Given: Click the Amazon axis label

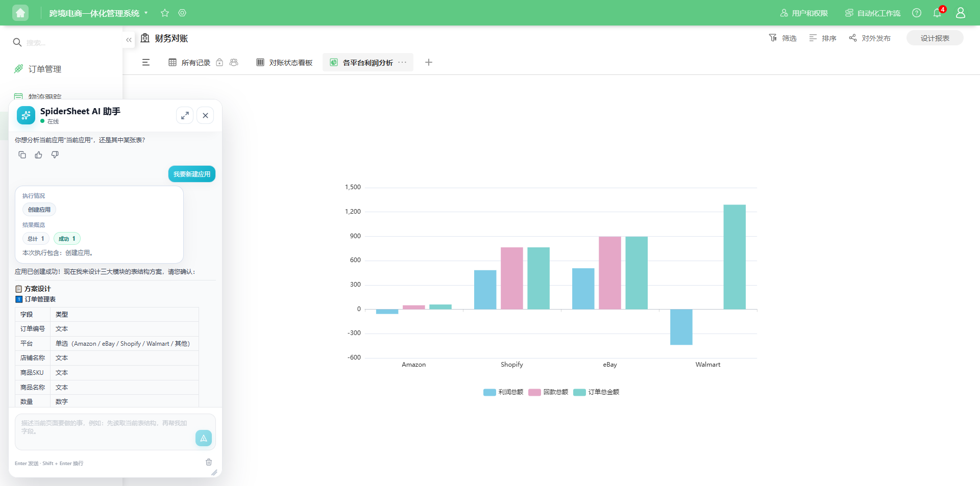Looking at the screenshot, I should point(414,365).
